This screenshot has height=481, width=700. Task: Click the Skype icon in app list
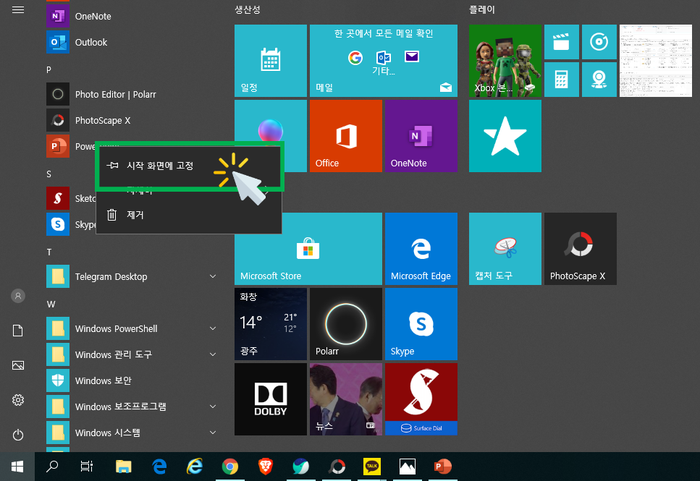click(58, 224)
